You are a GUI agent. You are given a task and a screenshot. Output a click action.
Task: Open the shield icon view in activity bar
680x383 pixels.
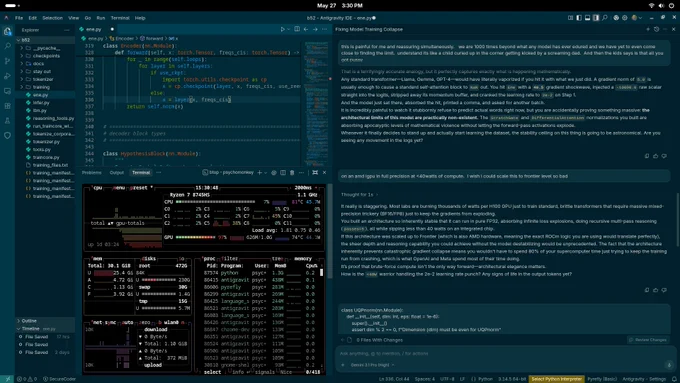tap(7, 135)
